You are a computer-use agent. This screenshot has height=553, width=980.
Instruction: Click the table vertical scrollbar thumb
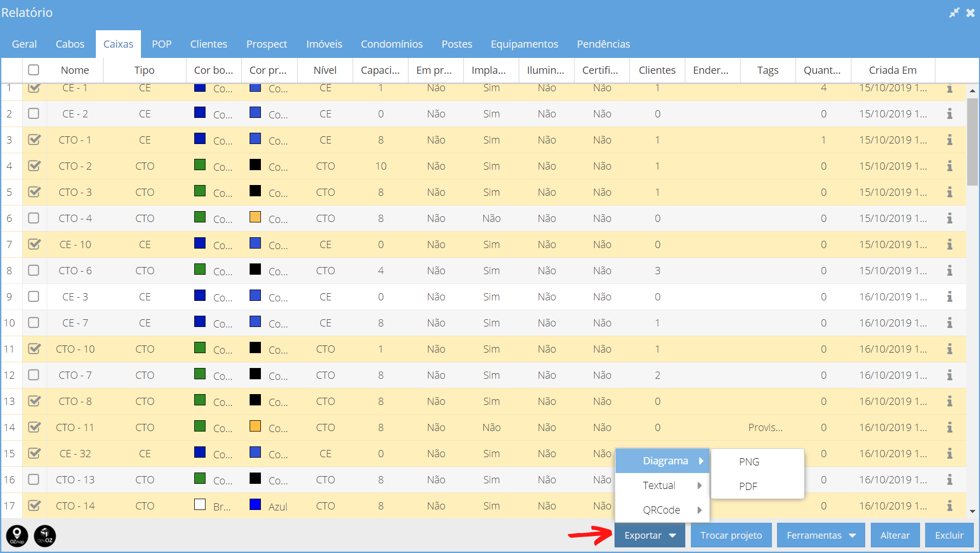(972, 142)
